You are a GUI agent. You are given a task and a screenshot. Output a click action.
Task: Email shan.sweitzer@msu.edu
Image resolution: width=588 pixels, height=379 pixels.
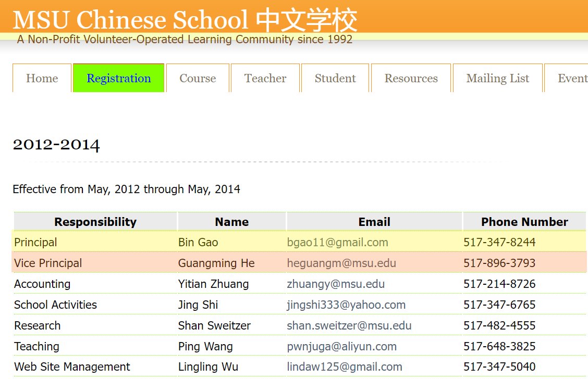[349, 325]
